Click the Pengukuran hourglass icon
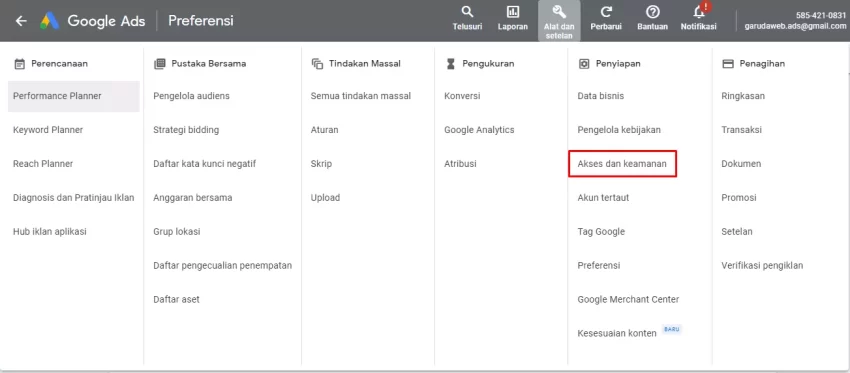This screenshot has height=373, width=850. click(450, 64)
